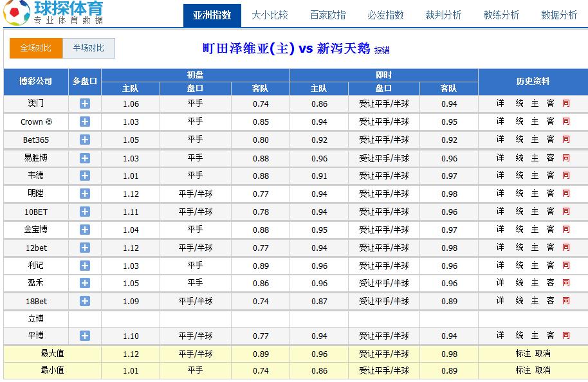
Task: Go to 教练分析 tab
Action: click(501, 15)
